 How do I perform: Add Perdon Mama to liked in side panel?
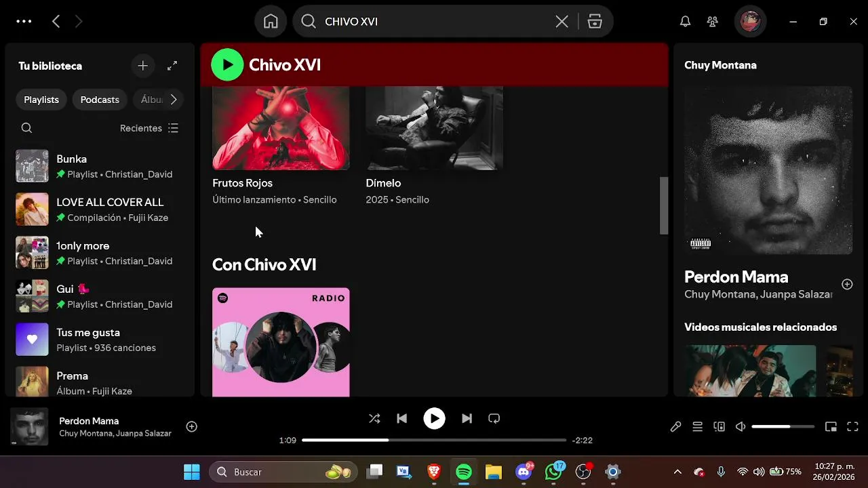847,284
